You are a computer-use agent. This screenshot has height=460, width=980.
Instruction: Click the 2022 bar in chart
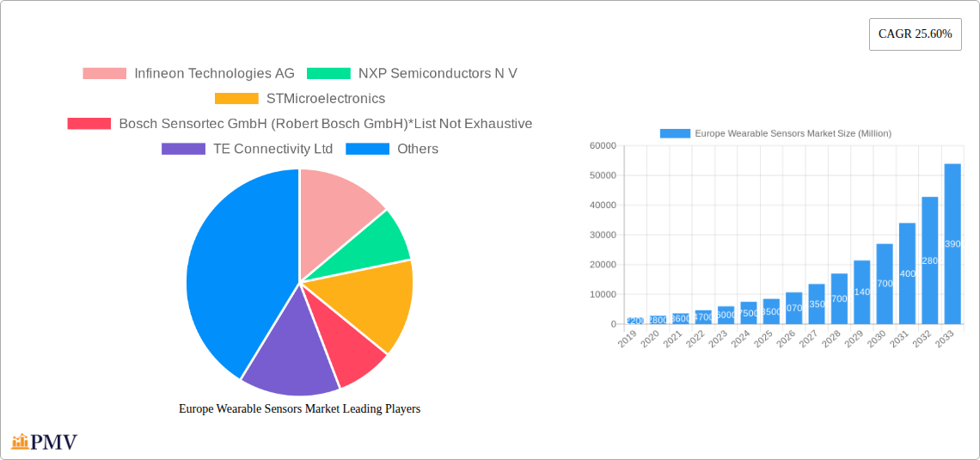pos(703,317)
